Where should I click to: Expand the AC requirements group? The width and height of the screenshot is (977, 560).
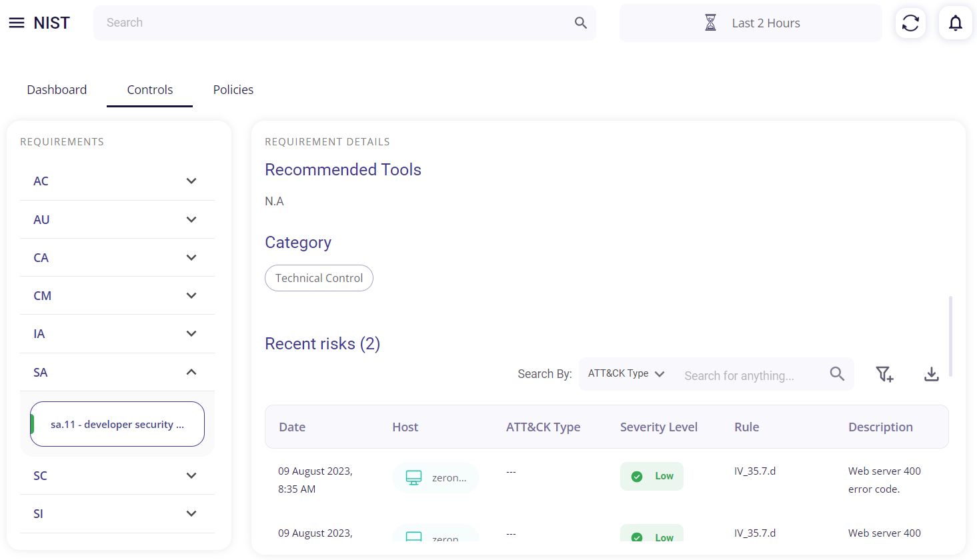[x=117, y=181]
